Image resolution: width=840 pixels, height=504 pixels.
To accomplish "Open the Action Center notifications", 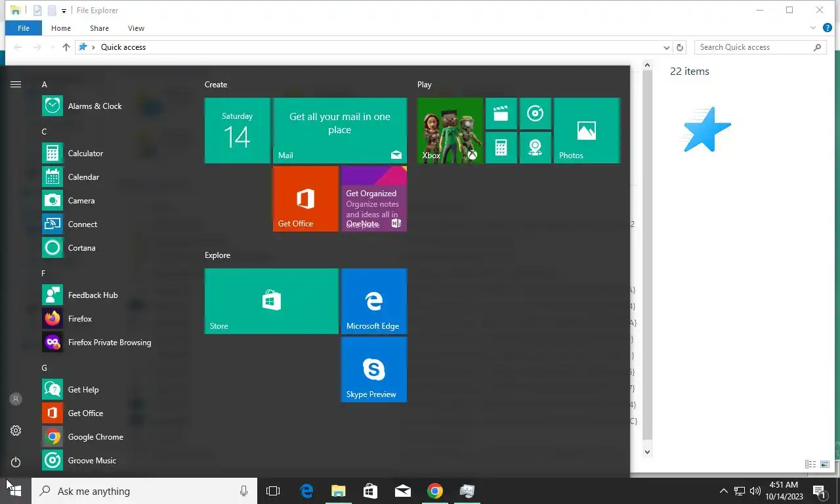I will click(x=820, y=491).
